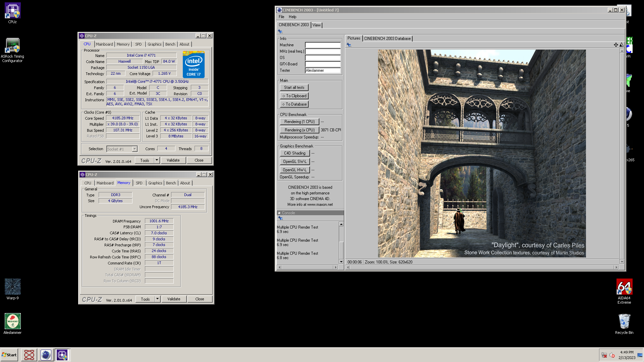This screenshot has height=362, width=644.
Task: Open Graphics tab in upper CPU-Z window
Action: click(154, 44)
